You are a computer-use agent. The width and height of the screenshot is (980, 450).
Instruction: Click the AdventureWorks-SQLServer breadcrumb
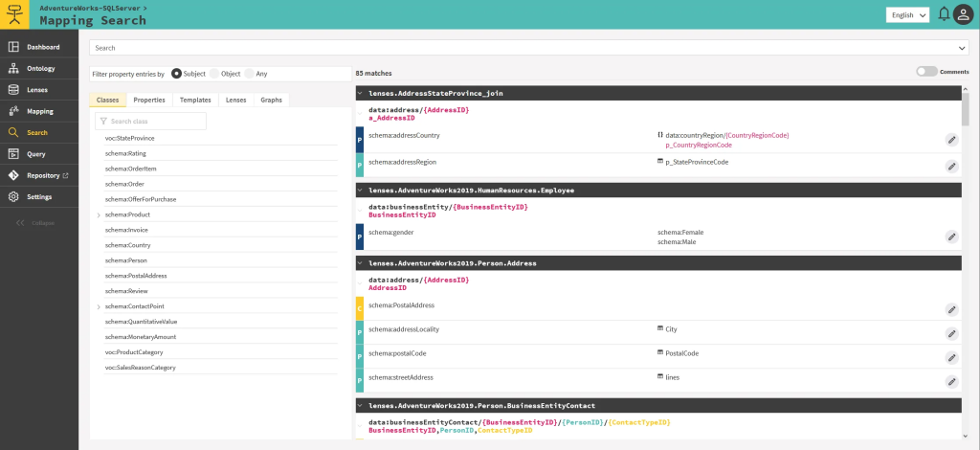point(91,8)
